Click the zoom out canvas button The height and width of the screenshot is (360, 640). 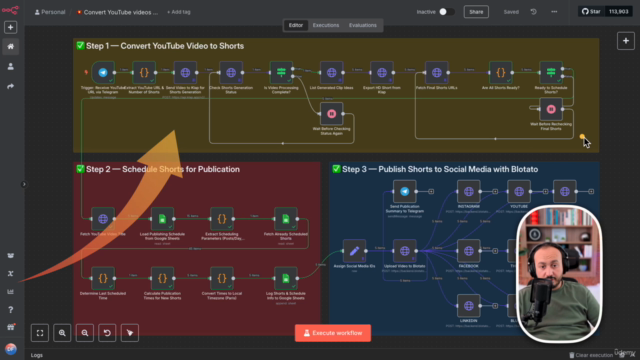pos(84,333)
